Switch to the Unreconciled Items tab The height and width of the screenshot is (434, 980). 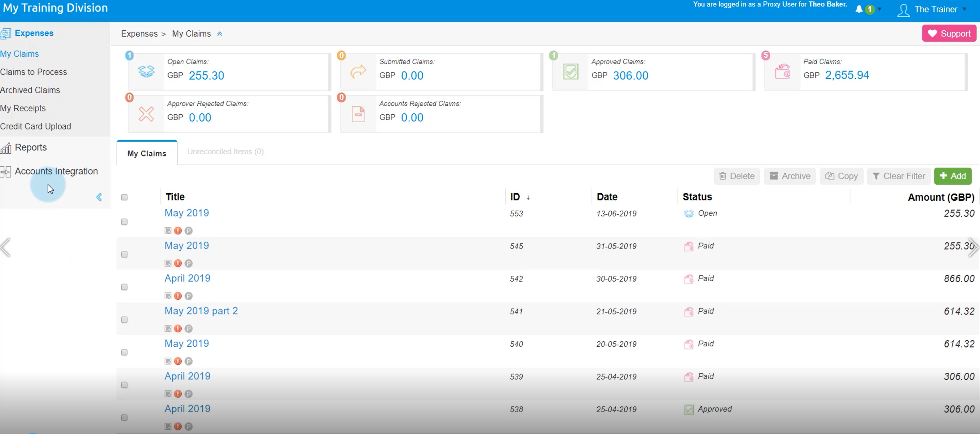(225, 151)
